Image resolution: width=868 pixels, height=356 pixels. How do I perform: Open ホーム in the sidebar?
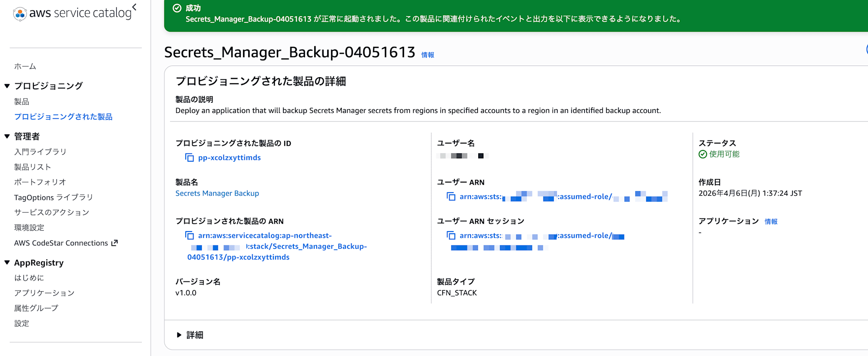click(25, 66)
